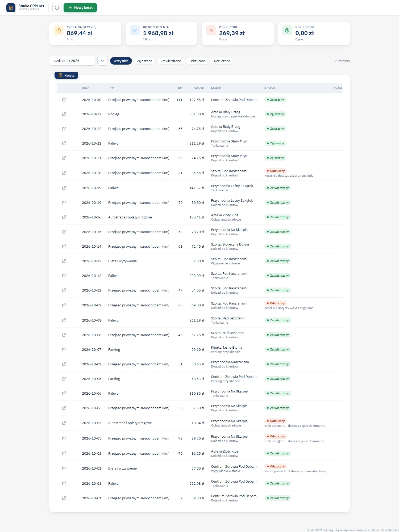Open the Paliwo 222,98 zł record icon
The height and width of the screenshot is (532, 399).
(x=64, y=483)
